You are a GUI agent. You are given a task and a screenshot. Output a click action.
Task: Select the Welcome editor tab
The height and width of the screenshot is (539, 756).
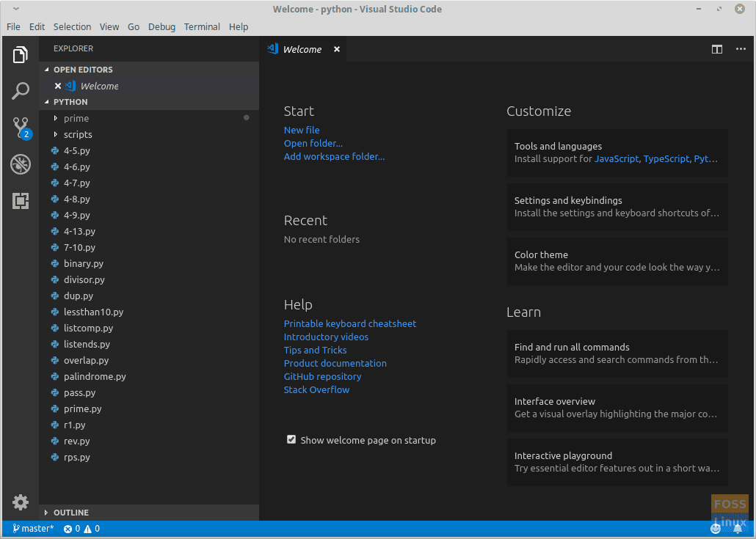point(302,49)
